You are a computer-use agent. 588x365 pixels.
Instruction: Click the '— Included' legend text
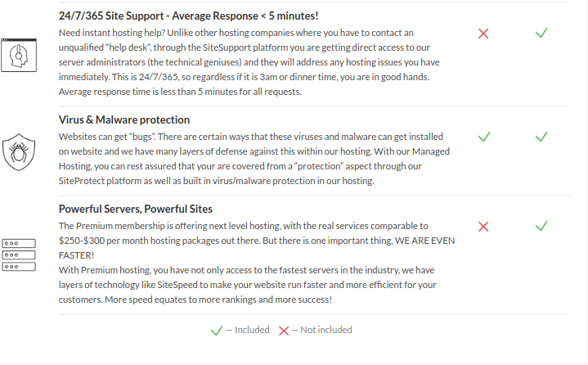click(247, 330)
